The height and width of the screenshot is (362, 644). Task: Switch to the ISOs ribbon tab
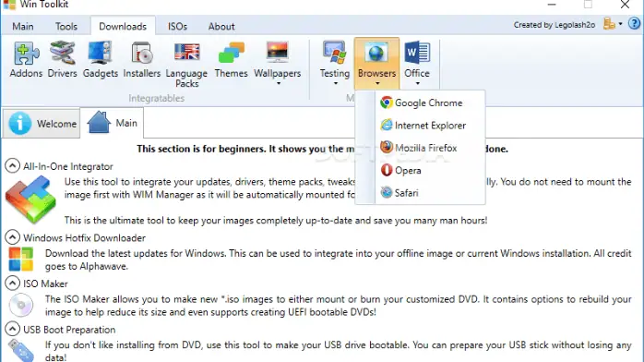[x=177, y=26]
